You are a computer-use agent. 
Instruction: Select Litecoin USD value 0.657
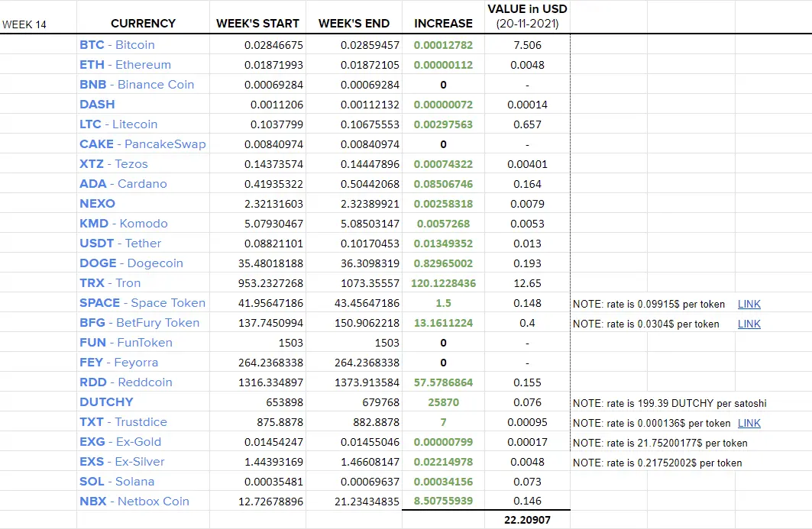click(x=527, y=124)
